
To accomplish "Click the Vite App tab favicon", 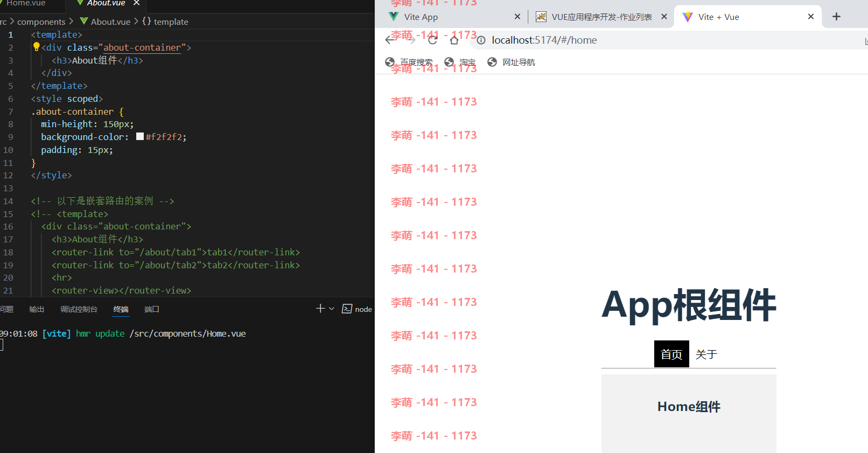I will (394, 17).
